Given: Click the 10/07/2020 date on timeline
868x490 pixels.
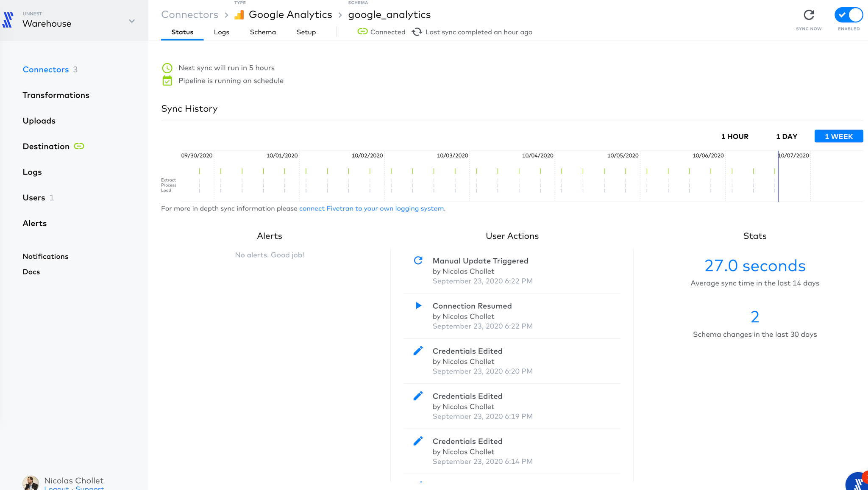Looking at the screenshot, I should (x=794, y=155).
